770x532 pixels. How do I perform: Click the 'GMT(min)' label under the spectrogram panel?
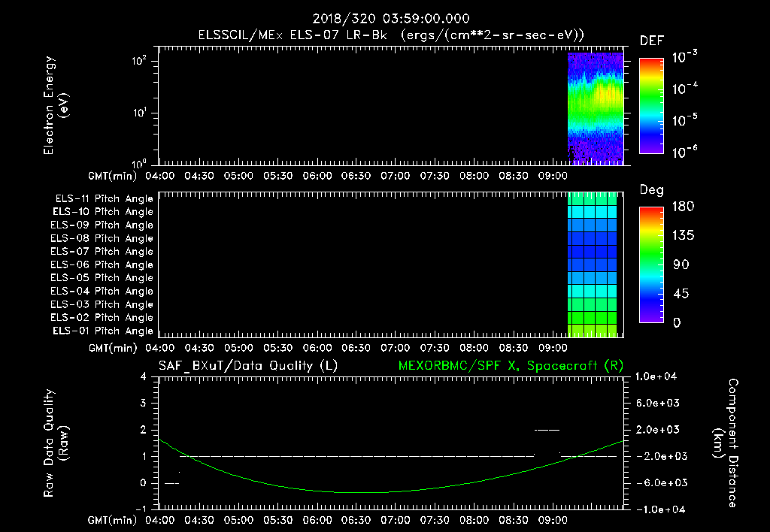[113, 176]
